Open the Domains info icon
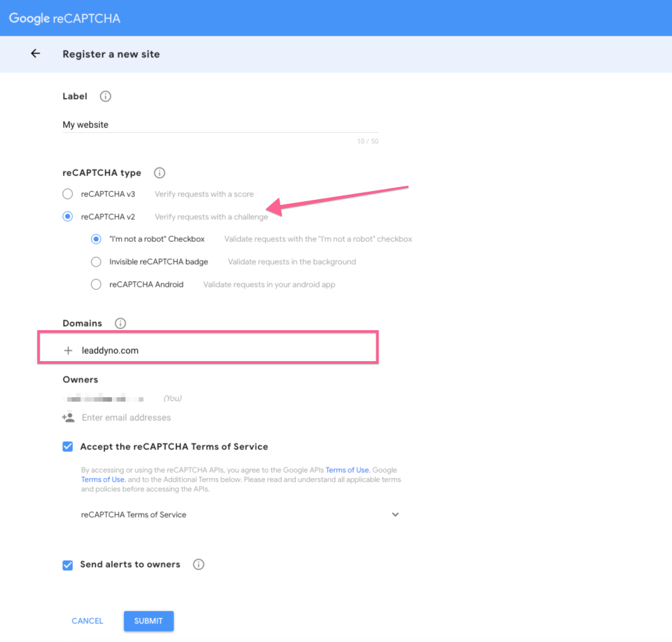672x642 pixels. (x=120, y=323)
